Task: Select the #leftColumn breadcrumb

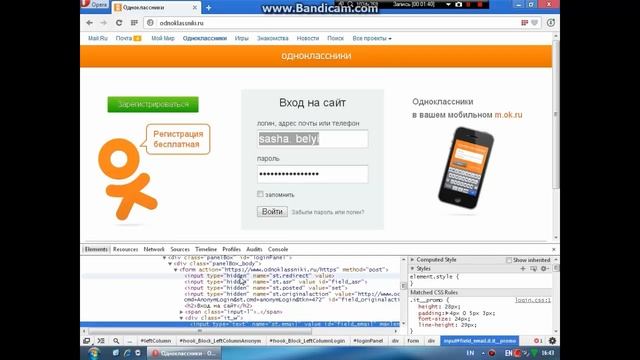Action: point(156,341)
